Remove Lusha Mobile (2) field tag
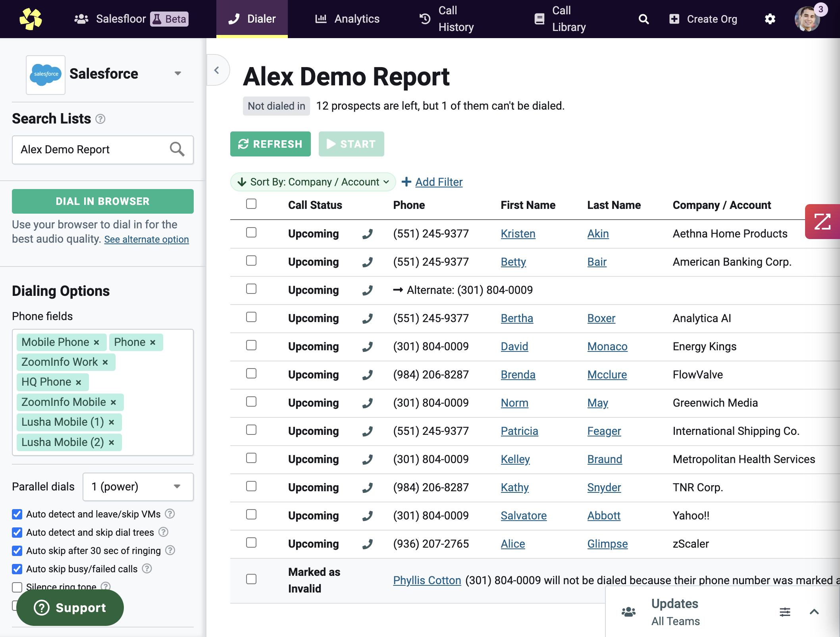 click(x=112, y=442)
